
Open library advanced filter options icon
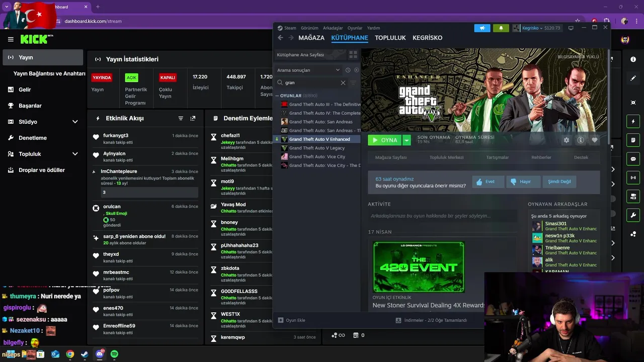[x=353, y=82]
